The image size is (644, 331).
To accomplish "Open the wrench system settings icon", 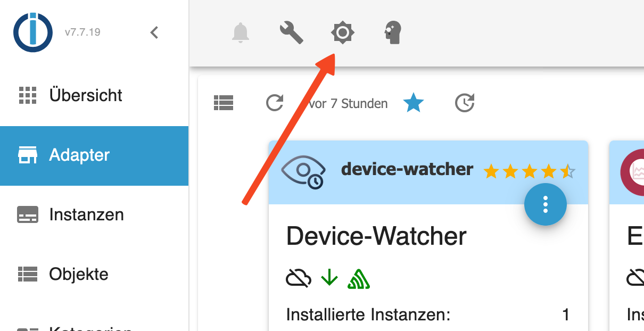I will tap(291, 32).
